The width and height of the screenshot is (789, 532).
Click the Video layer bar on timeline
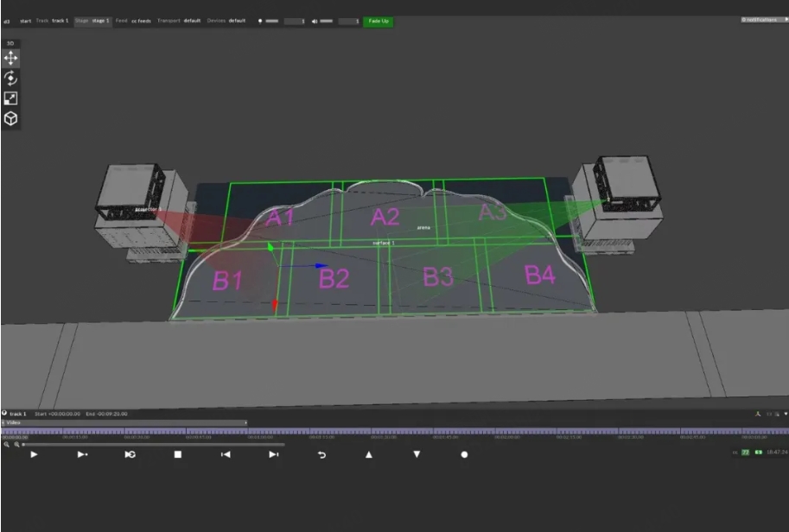(x=124, y=422)
